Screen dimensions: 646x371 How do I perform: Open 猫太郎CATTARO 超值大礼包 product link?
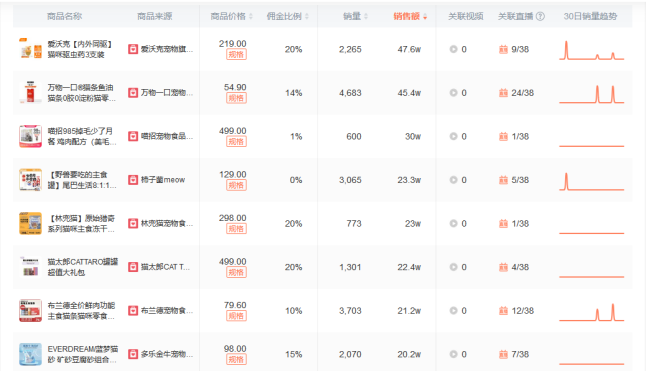pyautogui.click(x=82, y=267)
